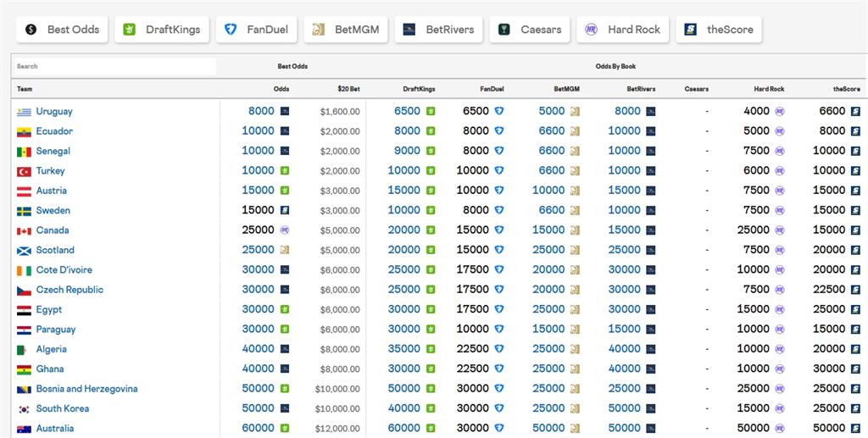Click the team Search input field
This screenshot has height=438, width=868.
(114, 66)
